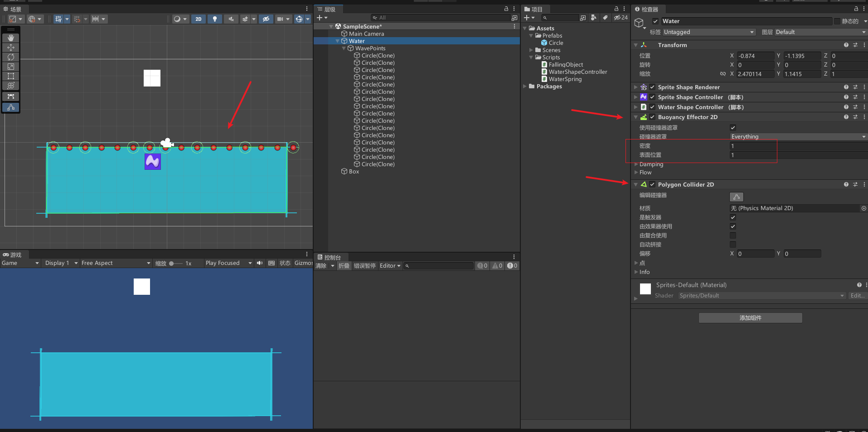The image size is (868, 432).
Task: Adjust the Game view scale slider
Action: tap(172, 264)
